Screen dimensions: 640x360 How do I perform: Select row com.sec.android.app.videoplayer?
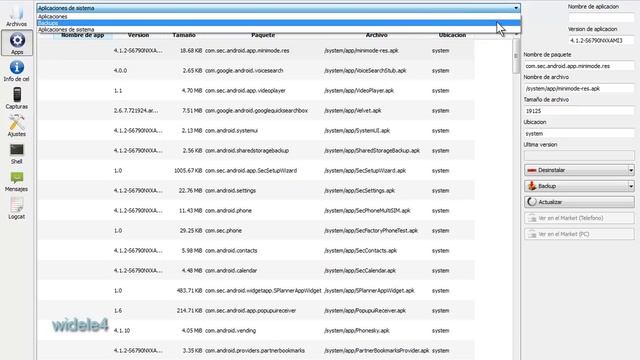click(256, 91)
